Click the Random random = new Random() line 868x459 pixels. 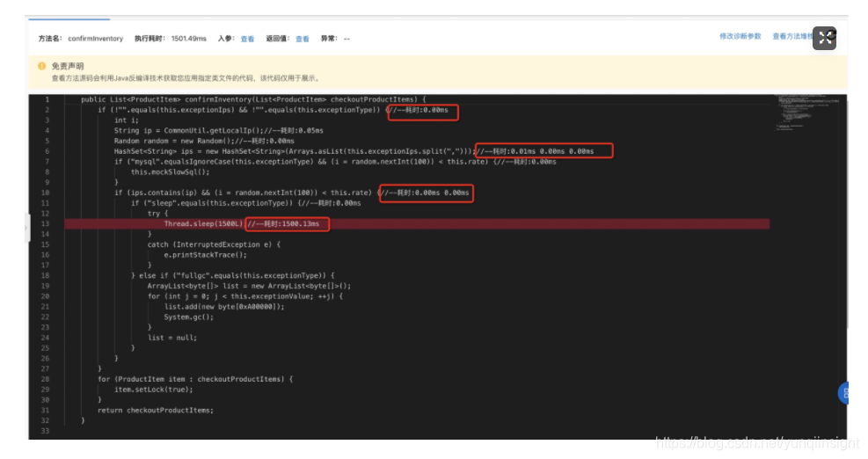(x=204, y=142)
